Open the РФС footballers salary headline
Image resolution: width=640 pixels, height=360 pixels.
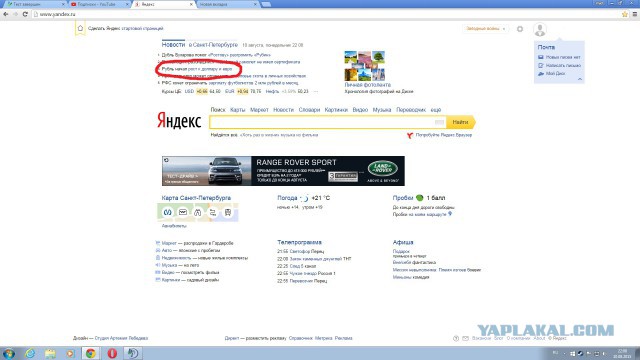pos(230,83)
